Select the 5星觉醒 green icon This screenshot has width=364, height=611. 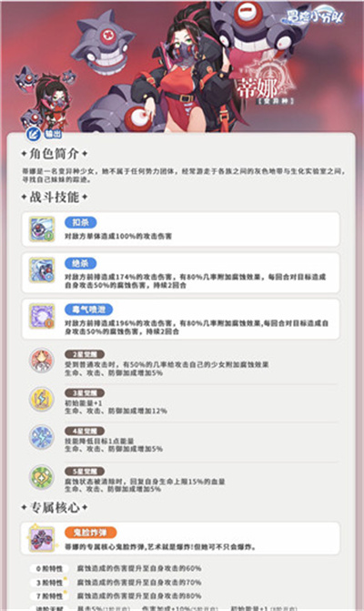tap(42, 477)
